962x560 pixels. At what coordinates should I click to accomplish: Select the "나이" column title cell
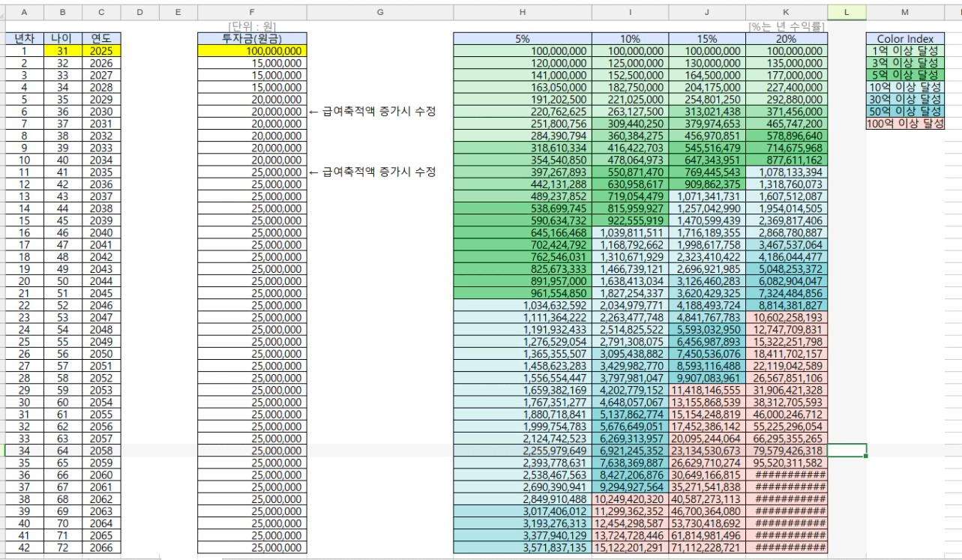tap(62, 39)
